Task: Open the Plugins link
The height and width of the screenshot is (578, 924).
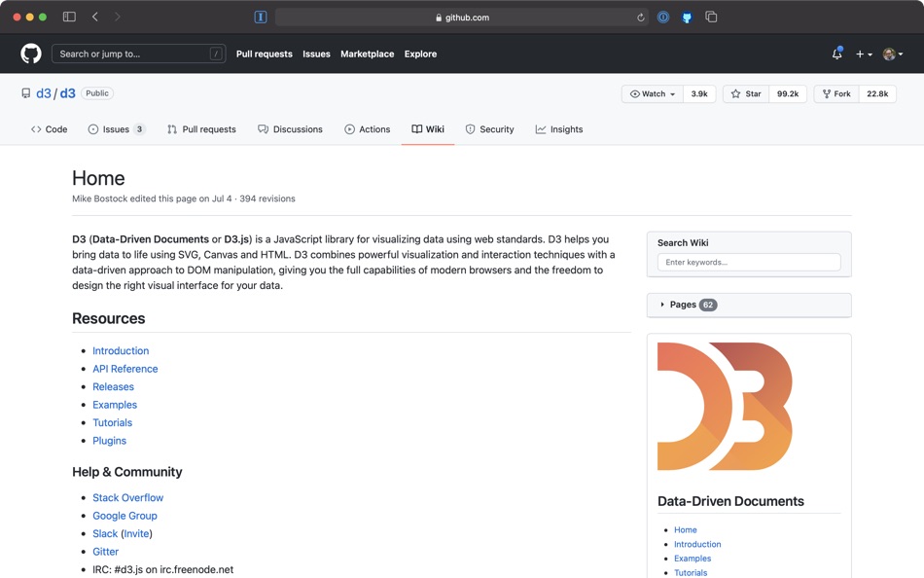Action: (x=109, y=441)
